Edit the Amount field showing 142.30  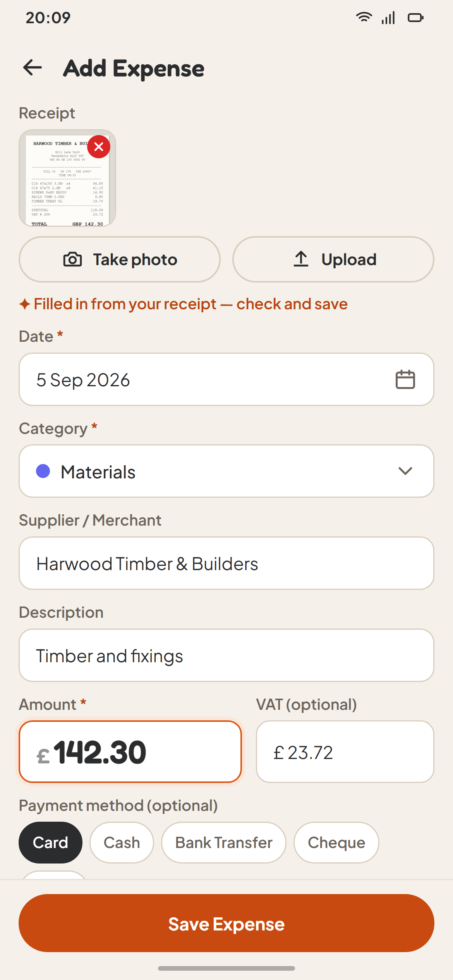click(x=130, y=752)
